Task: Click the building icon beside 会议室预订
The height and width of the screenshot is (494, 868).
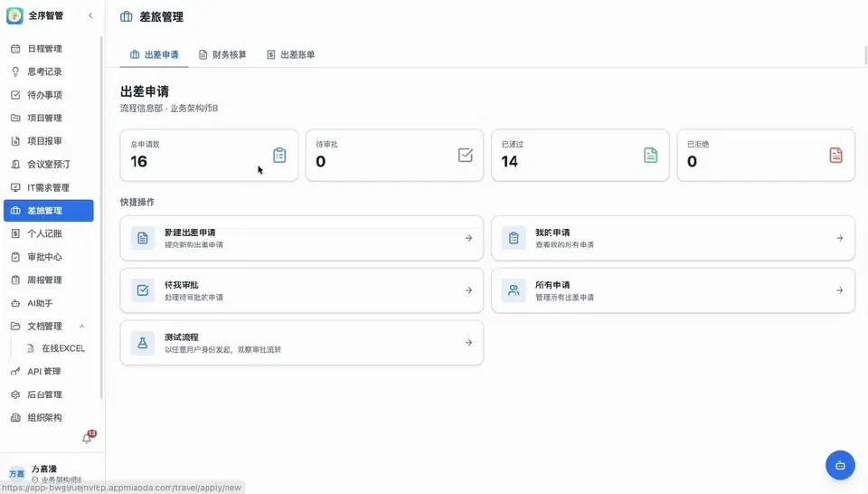Action: [x=15, y=165]
